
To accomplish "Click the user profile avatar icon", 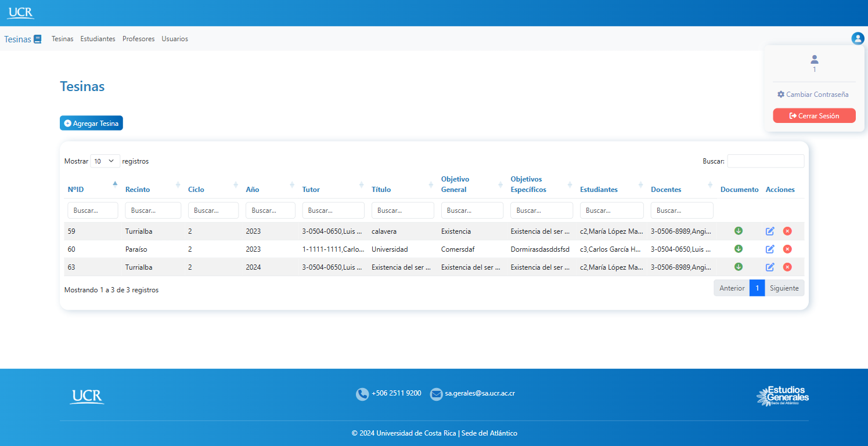I will [x=858, y=38].
